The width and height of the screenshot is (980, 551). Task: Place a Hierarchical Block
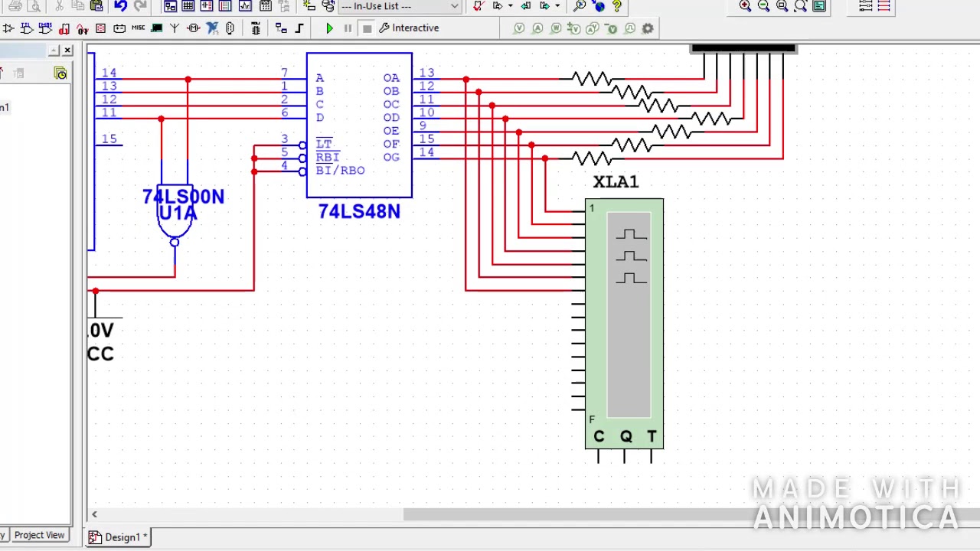(281, 28)
